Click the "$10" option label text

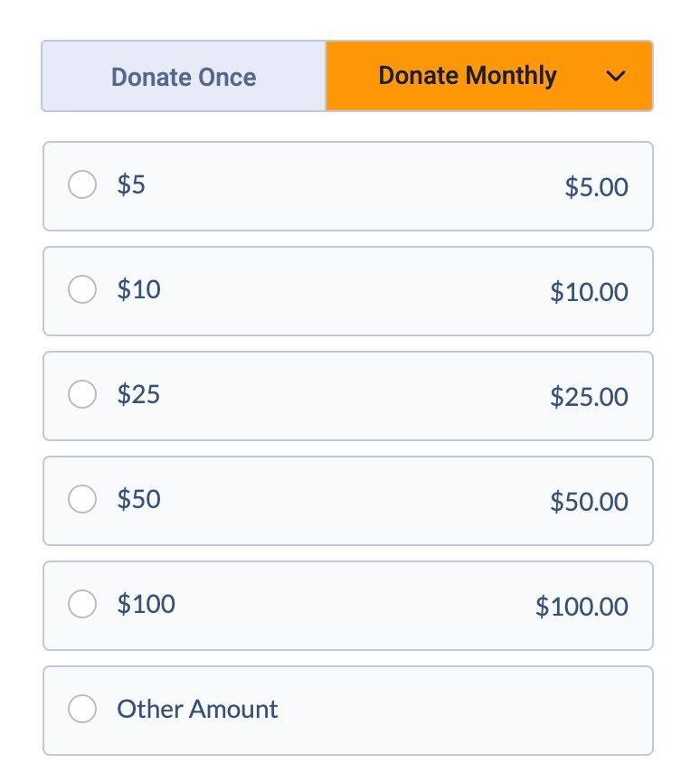point(138,290)
